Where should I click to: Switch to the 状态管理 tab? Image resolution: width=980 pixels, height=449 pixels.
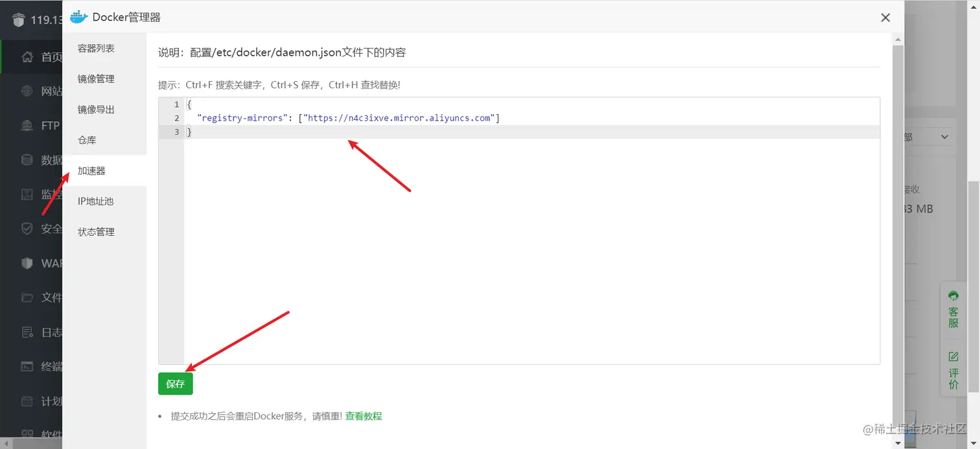coord(96,231)
